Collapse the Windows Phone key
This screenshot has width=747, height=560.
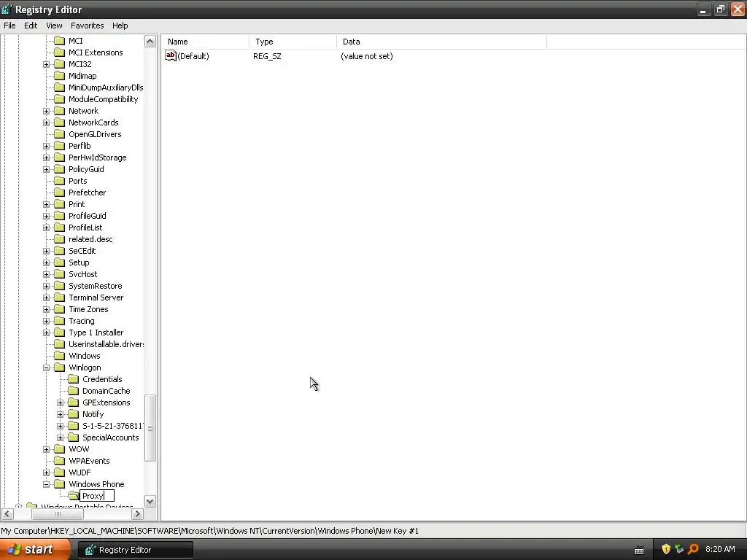pyautogui.click(x=46, y=484)
